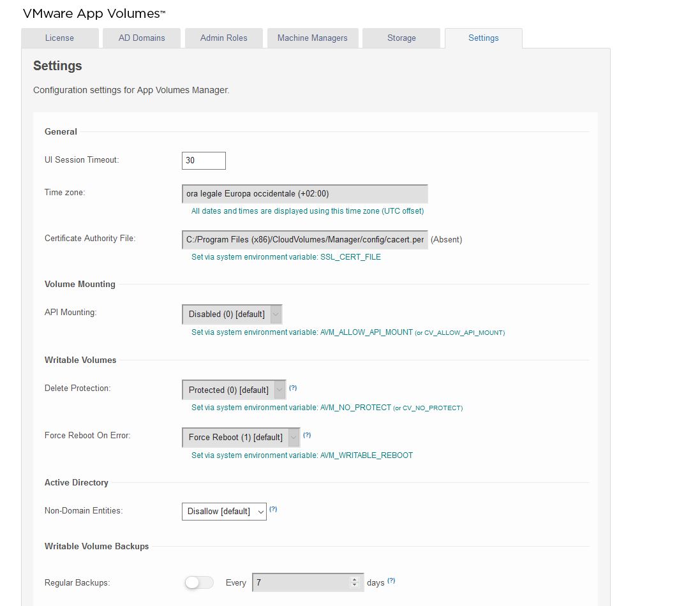Click the AVM_ALLOW_API_MOUNT environment variable hint

point(348,332)
